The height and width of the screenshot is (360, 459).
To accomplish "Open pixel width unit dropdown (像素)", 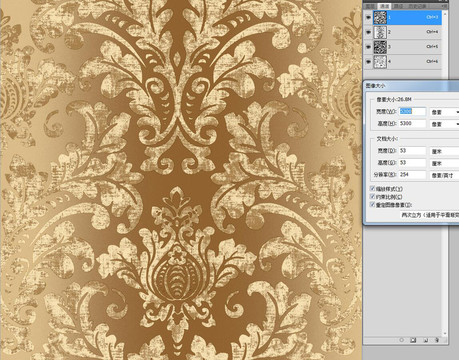I will pyautogui.click(x=444, y=112).
